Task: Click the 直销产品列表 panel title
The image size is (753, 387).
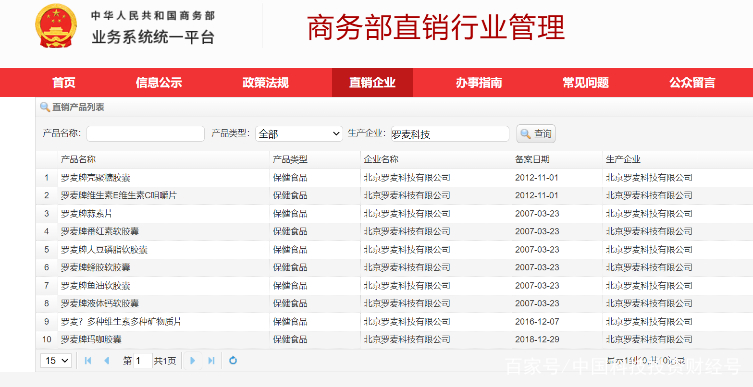Action: coord(78,107)
